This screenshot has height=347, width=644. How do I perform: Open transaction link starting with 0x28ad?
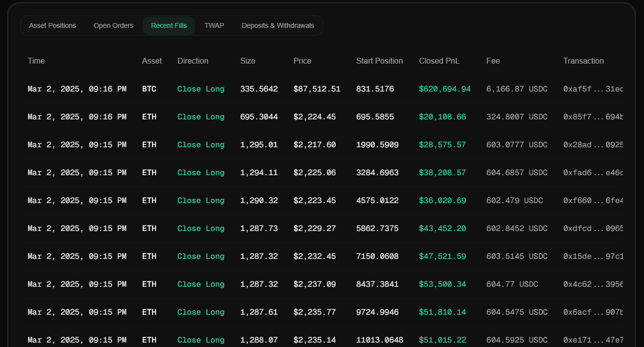pyautogui.click(x=593, y=145)
